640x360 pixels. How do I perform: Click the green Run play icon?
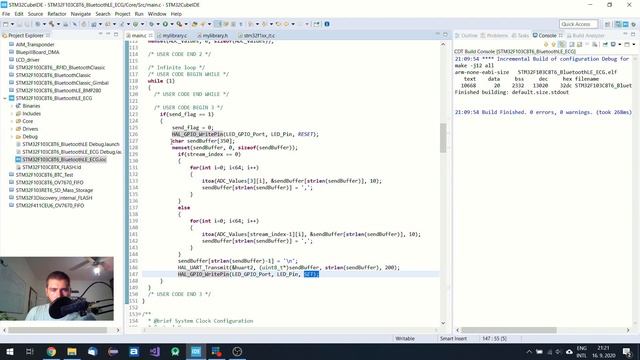[x=165, y=24]
